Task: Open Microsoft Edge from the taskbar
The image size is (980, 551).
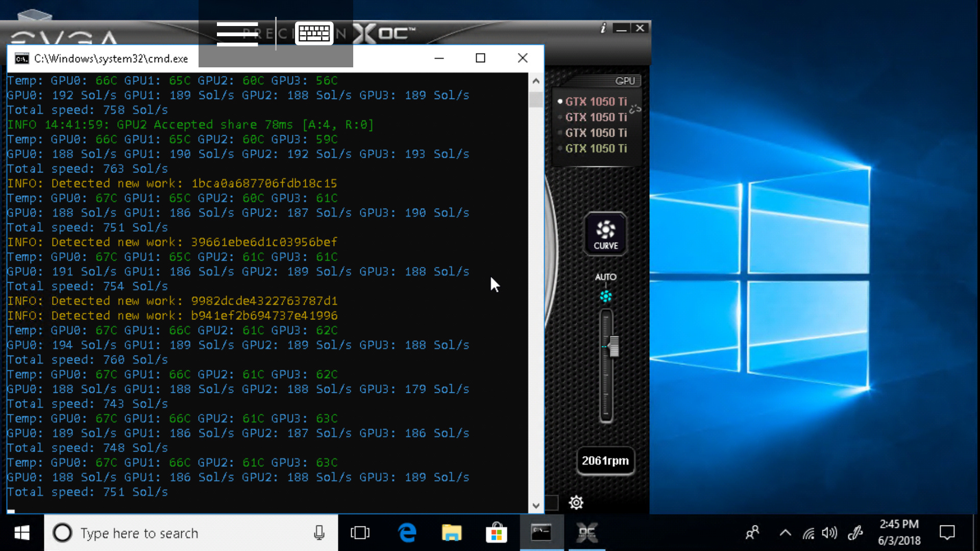Action: click(x=407, y=533)
